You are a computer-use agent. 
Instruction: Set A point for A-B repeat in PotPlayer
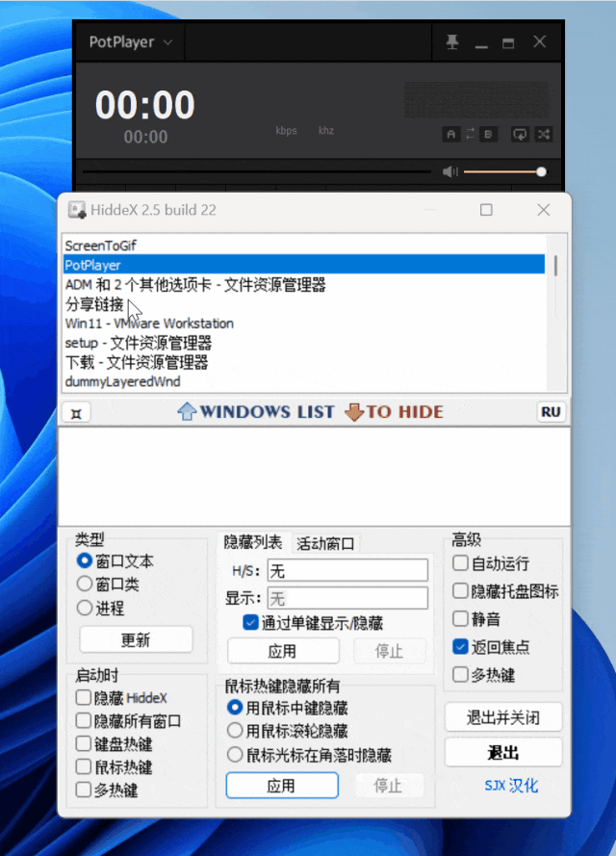point(450,134)
